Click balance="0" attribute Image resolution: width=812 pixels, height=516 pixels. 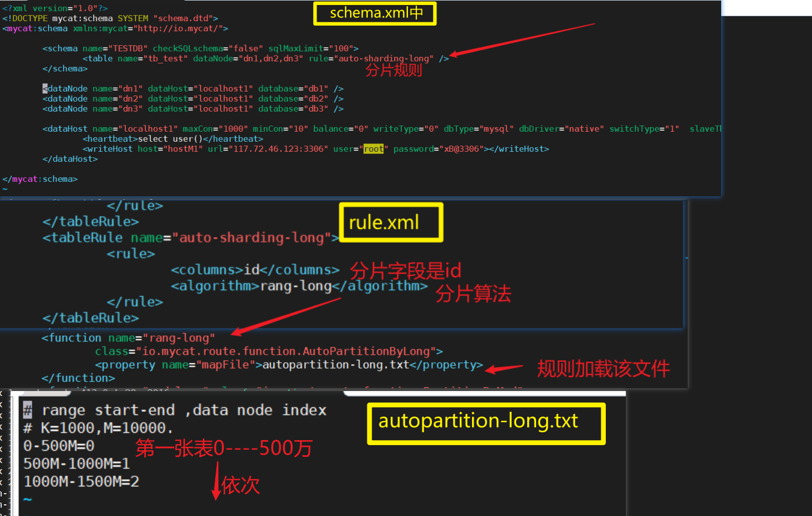(341, 129)
